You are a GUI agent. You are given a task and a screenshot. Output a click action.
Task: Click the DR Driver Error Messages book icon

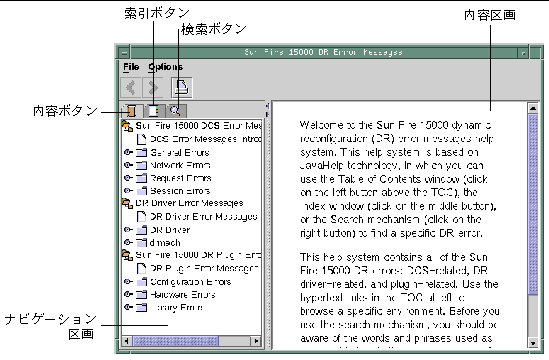[x=127, y=203]
